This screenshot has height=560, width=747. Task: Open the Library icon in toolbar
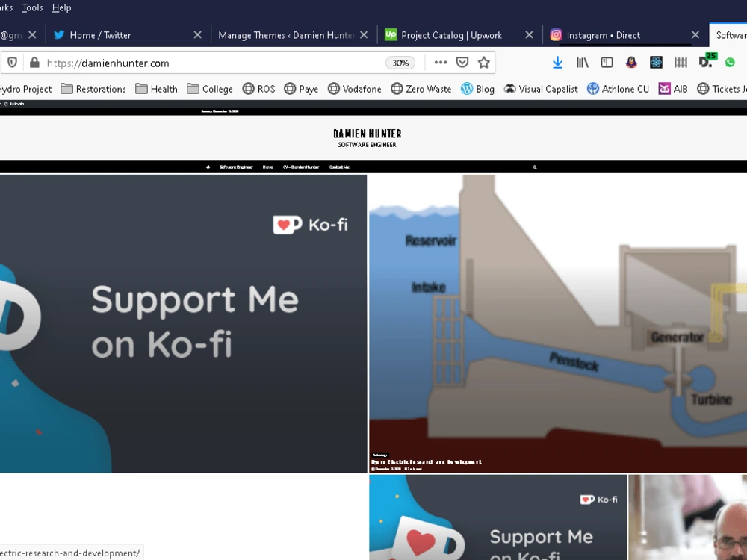tap(582, 63)
